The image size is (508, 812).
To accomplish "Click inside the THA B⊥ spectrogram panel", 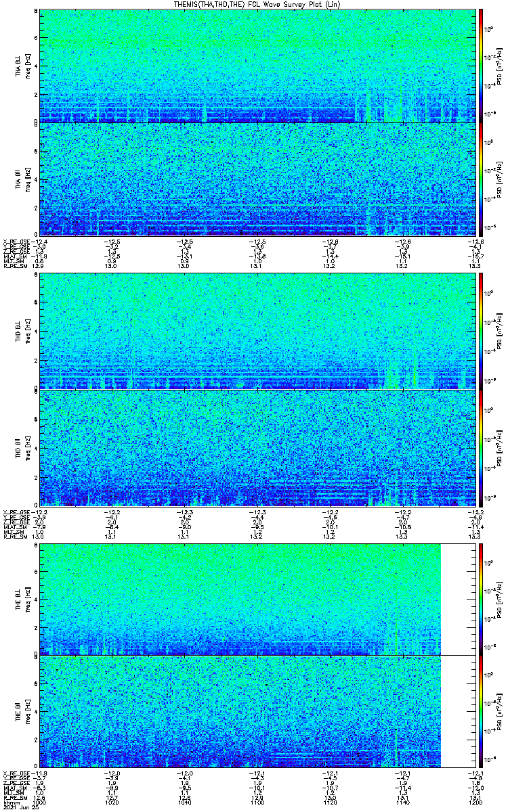I will click(x=257, y=66).
